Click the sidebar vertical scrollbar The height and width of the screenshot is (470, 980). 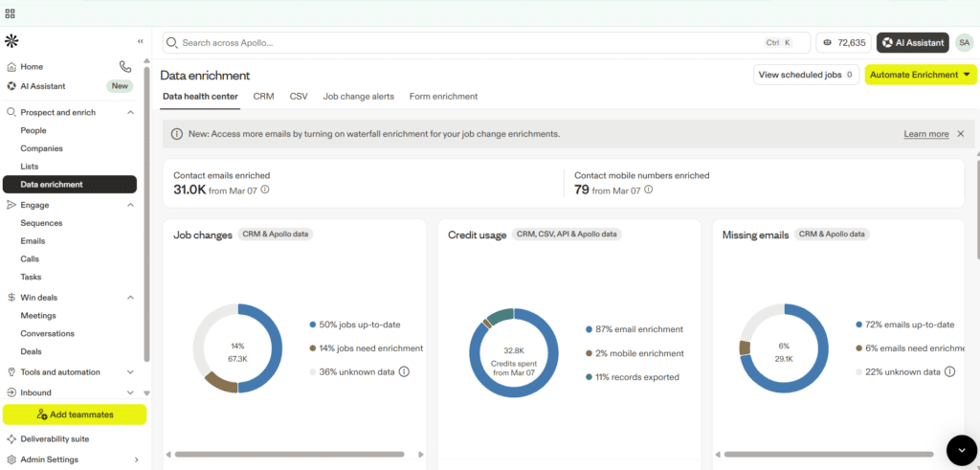146,213
